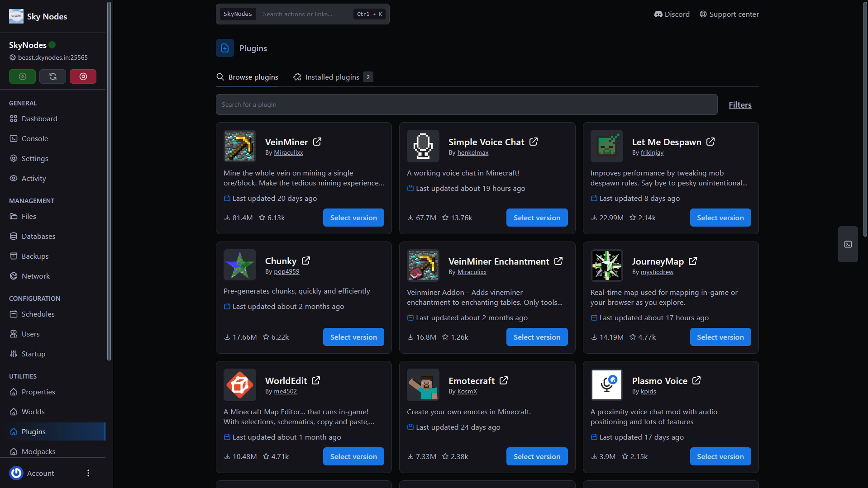Select version for JourneyMap
The width and height of the screenshot is (868, 488).
pos(720,337)
